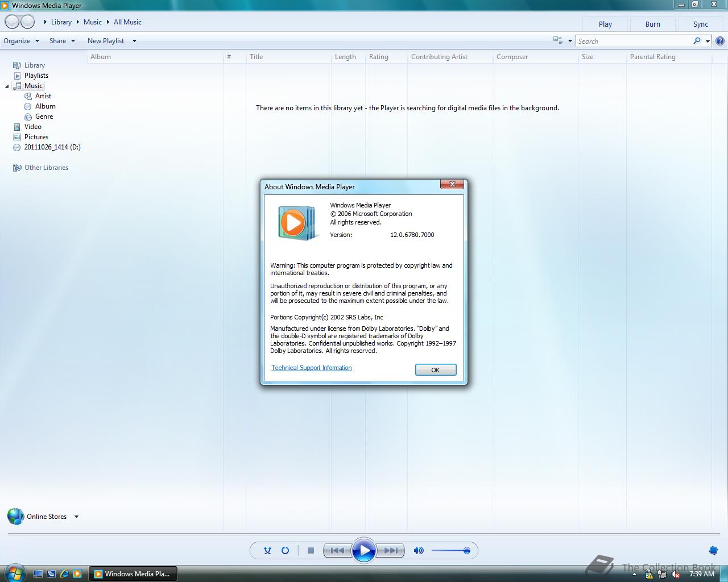Open the Share menu
This screenshot has height=582, width=728.
62,41
